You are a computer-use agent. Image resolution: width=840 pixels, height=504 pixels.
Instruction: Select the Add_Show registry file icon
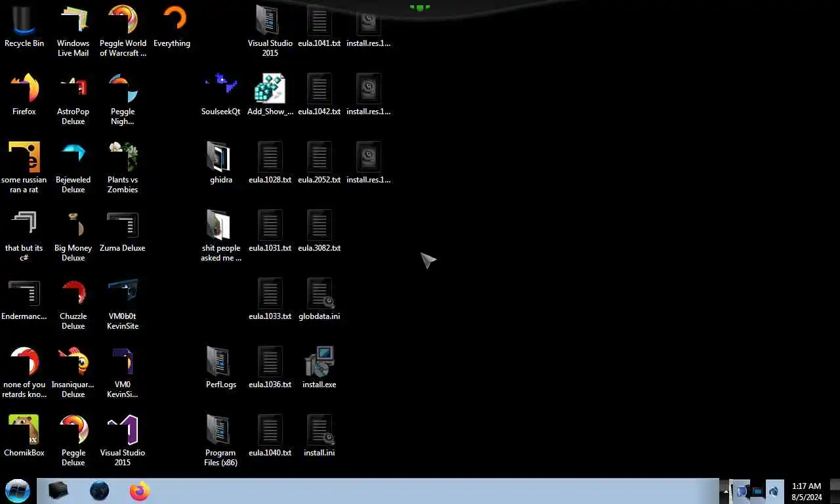click(x=270, y=94)
